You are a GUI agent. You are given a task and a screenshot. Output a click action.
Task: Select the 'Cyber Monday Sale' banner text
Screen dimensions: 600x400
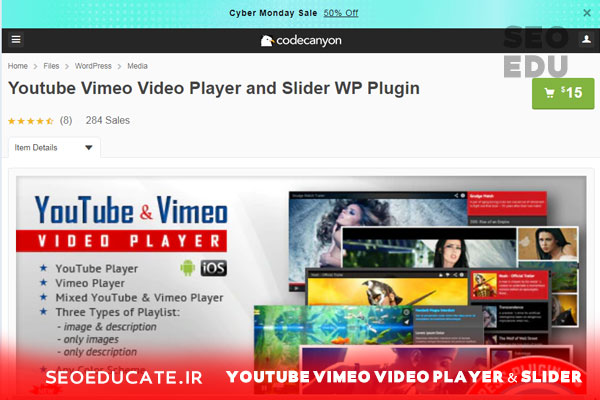[273, 13]
